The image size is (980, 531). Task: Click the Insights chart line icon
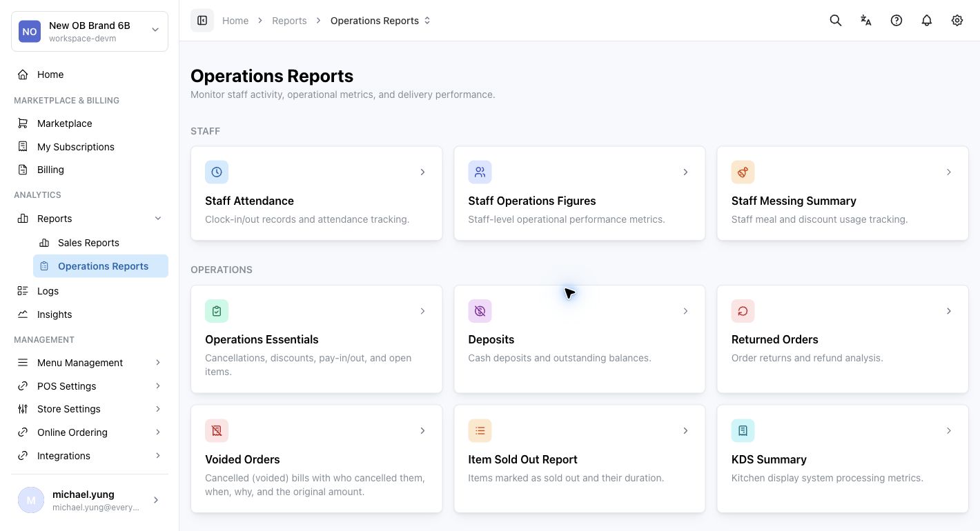pos(23,314)
